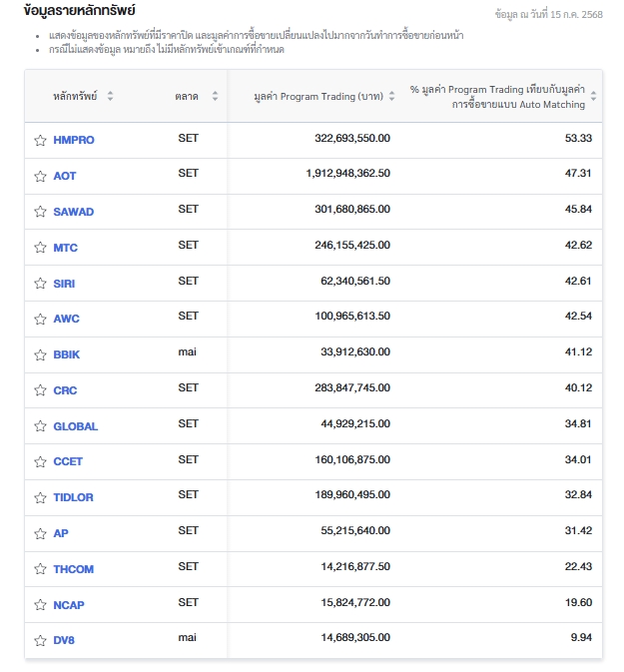Add AOT to favorites with star
Screen dimensions: 624x672
point(40,177)
